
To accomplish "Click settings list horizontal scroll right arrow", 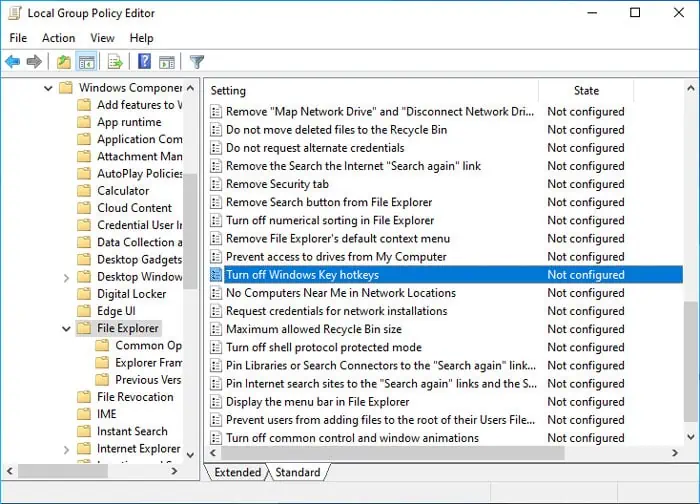I will [x=675, y=453].
